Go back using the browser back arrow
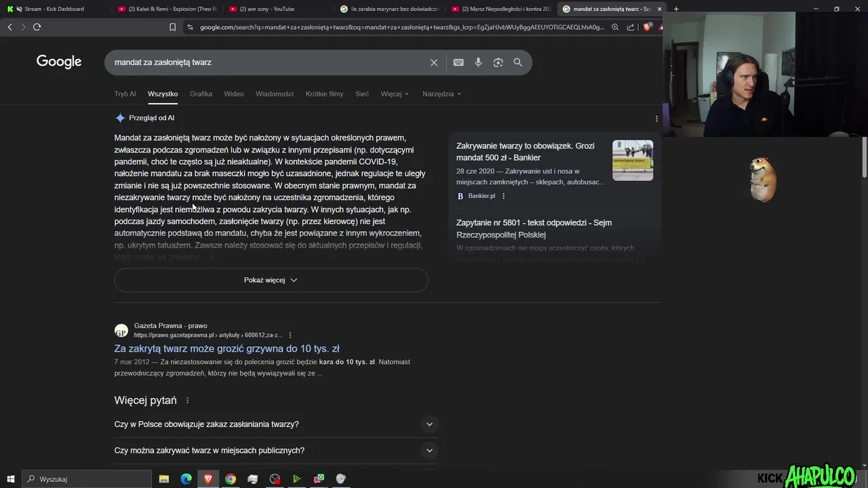Image resolution: width=868 pixels, height=488 pixels. (x=9, y=27)
